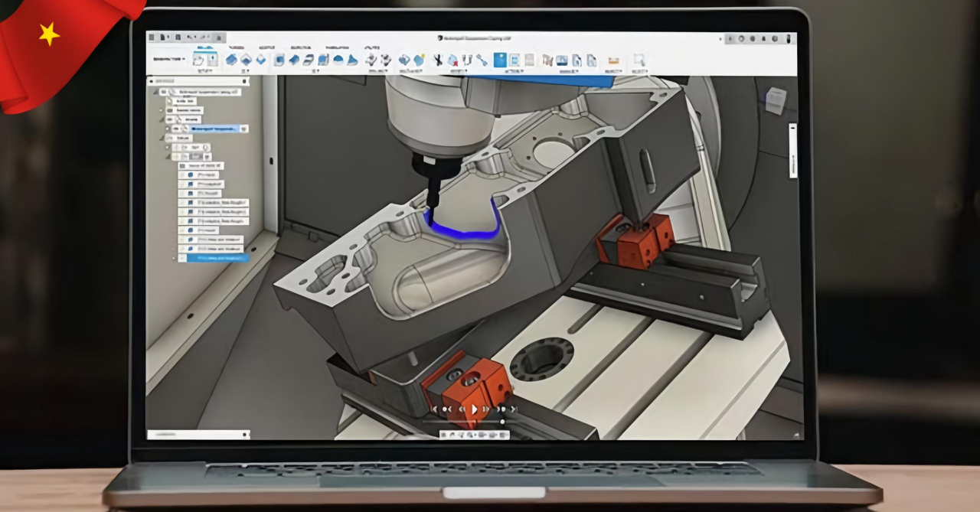Image resolution: width=980 pixels, height=512 pixels.
Task: Toggle the checkbox beside the first toolpath
Action: coord(183,174)
